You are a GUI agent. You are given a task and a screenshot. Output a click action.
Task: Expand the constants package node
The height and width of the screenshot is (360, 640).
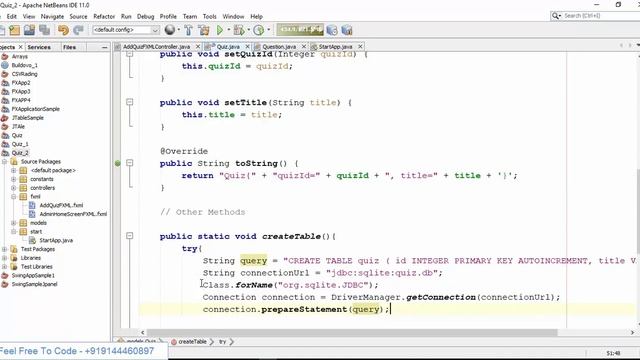[13, 179]
